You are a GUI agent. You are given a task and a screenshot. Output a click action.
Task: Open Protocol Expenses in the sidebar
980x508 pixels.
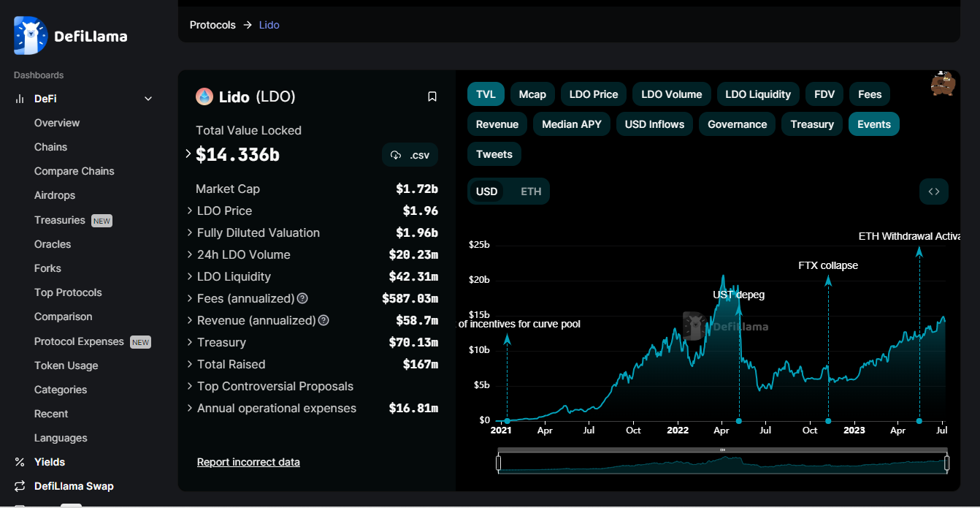[x=79, y=341]
